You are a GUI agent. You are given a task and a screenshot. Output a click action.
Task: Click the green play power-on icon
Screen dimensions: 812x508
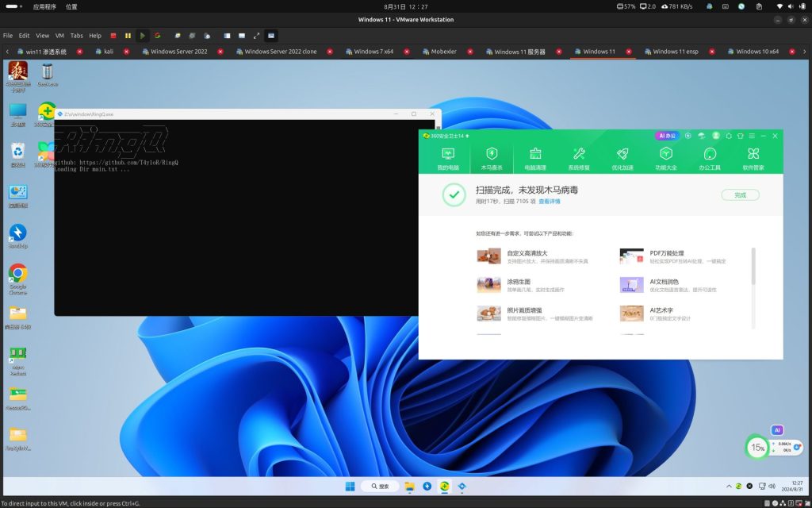(143, 36)
